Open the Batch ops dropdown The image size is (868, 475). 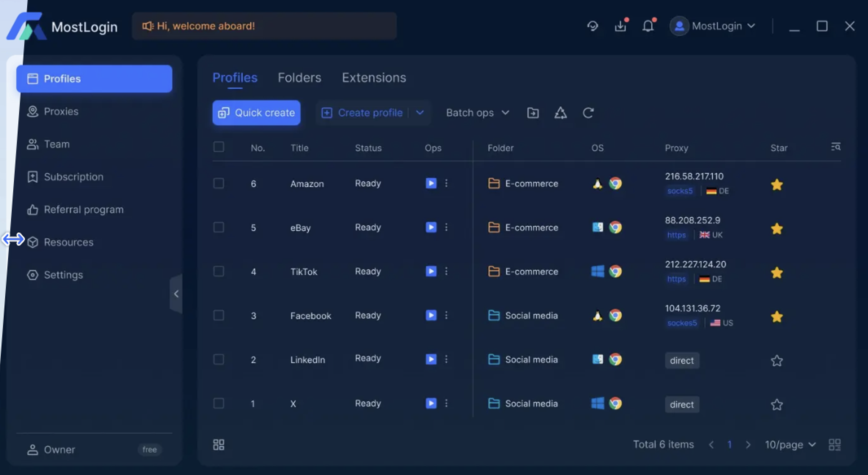point(478,113)
